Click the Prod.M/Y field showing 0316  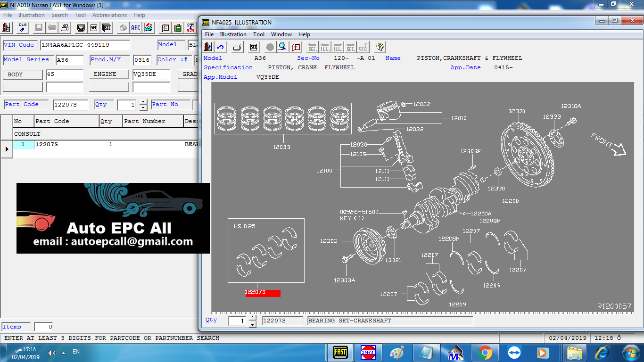(x=142, y=60)
